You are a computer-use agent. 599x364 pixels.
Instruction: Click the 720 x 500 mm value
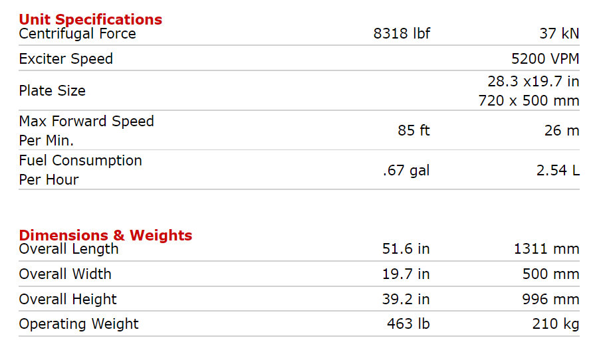pyautogui.click(x=529, y=101)
